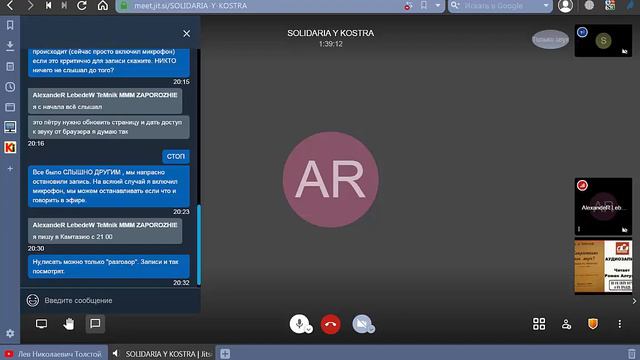This screenshot has width=640, height=360.
Task: Raise your hand in the meeting
Action: (69, 324)
